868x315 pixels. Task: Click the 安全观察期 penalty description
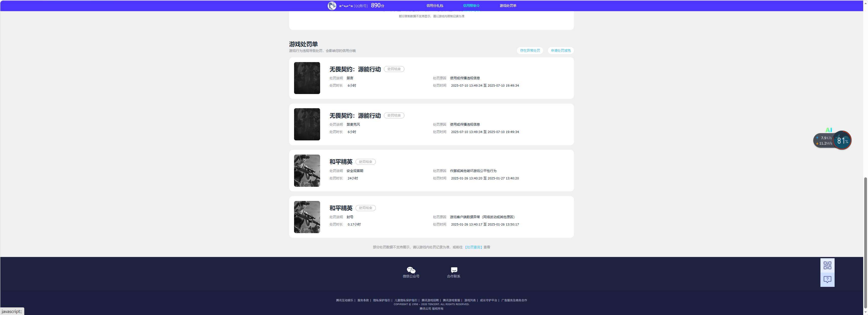coord(355,171)
